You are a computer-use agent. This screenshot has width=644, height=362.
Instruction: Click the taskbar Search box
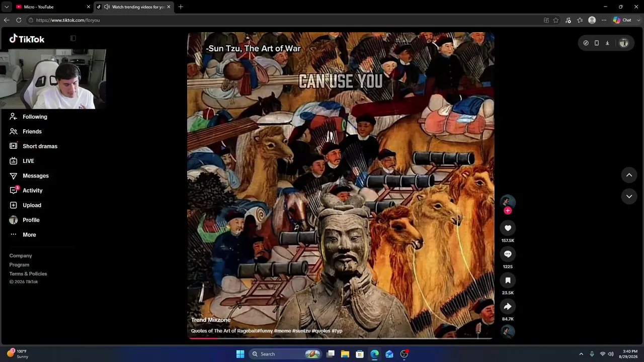(x=285, y=354)
